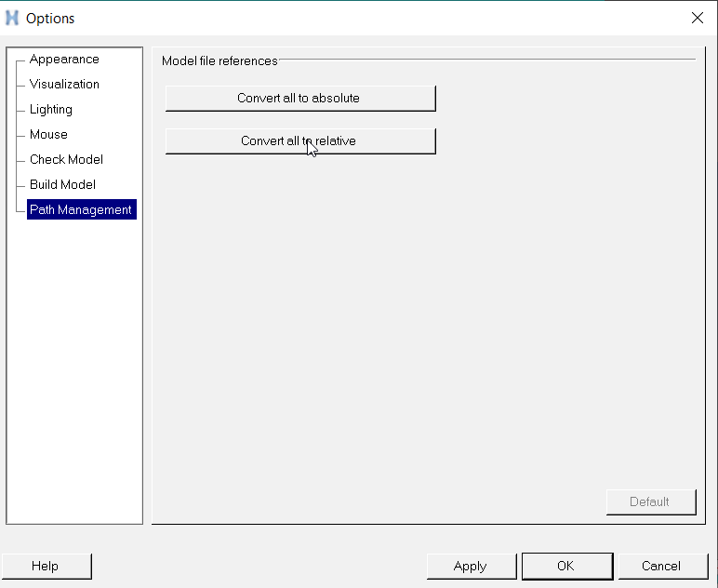Open Build Model options
This screenshot has height=588, width=718.
(x=62, y=184)
